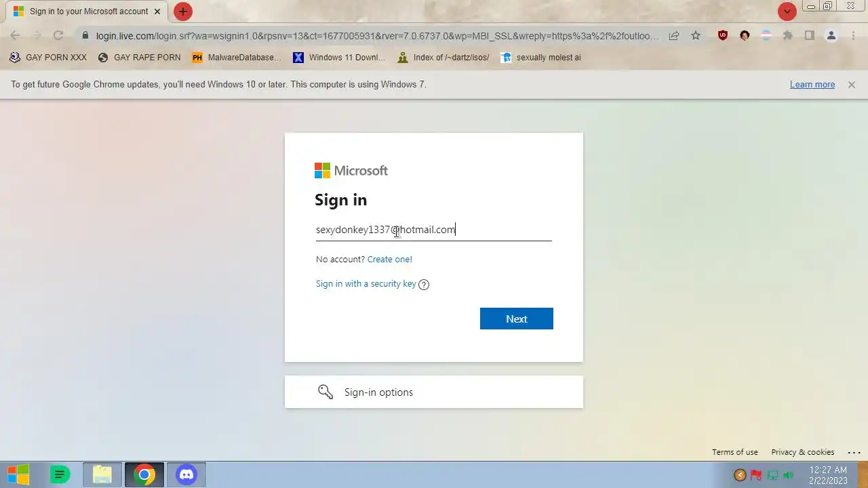Image resolution: width=868 pixels, height=488 pixels.
Task: Toggle the Chrome side panel
Action: pos(810,36)
